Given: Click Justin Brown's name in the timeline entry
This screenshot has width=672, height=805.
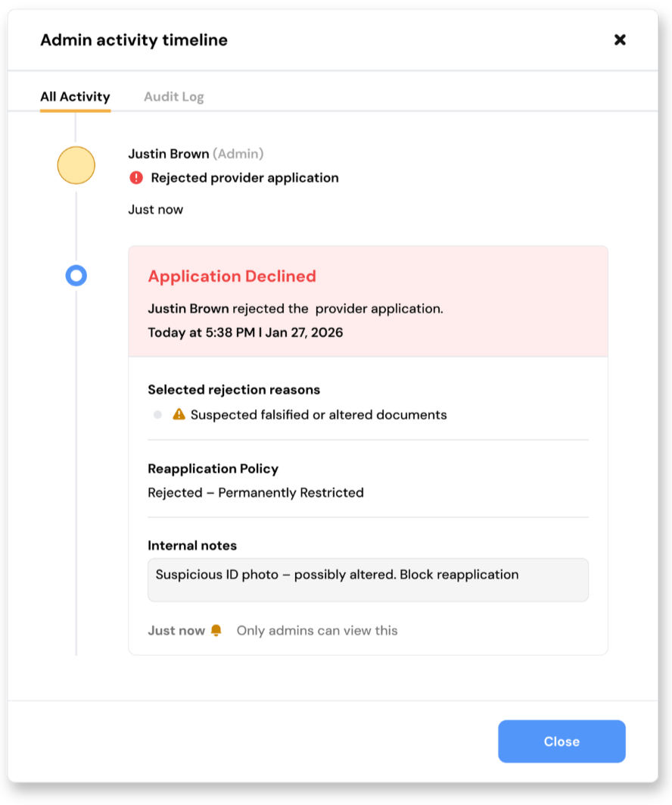Looking at the screenshot, I should [x=168, y=154].
